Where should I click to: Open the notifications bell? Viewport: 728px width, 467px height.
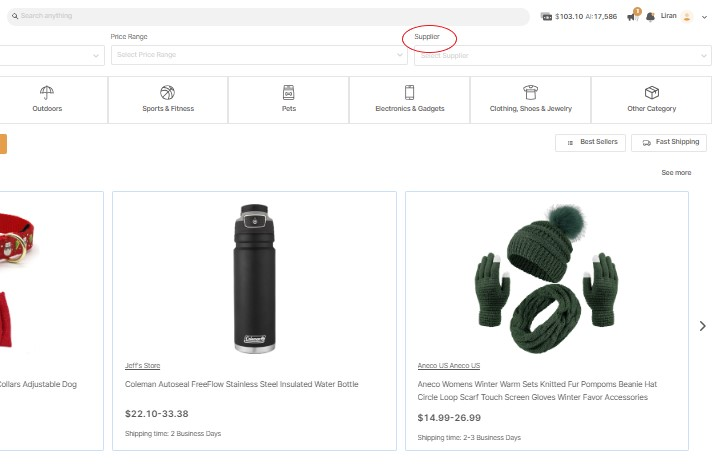coord(650,17)
